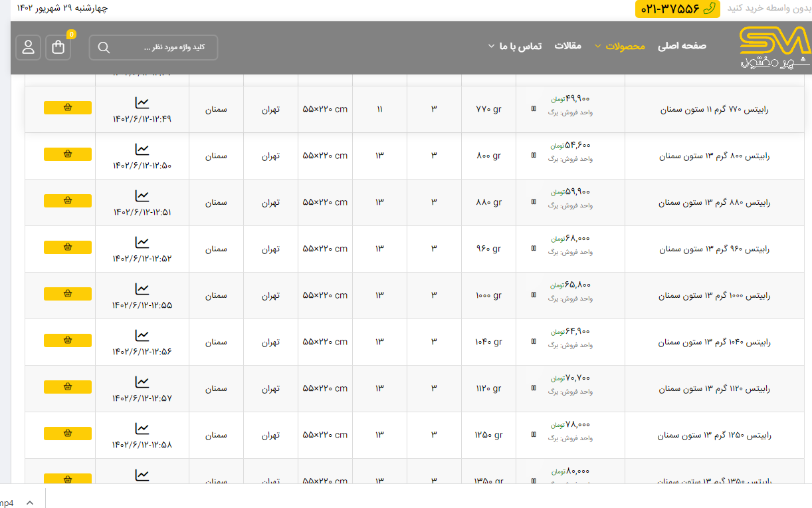Click the 021-37556 phone number button
812x508 pixels.
click(x=677, y=9)
